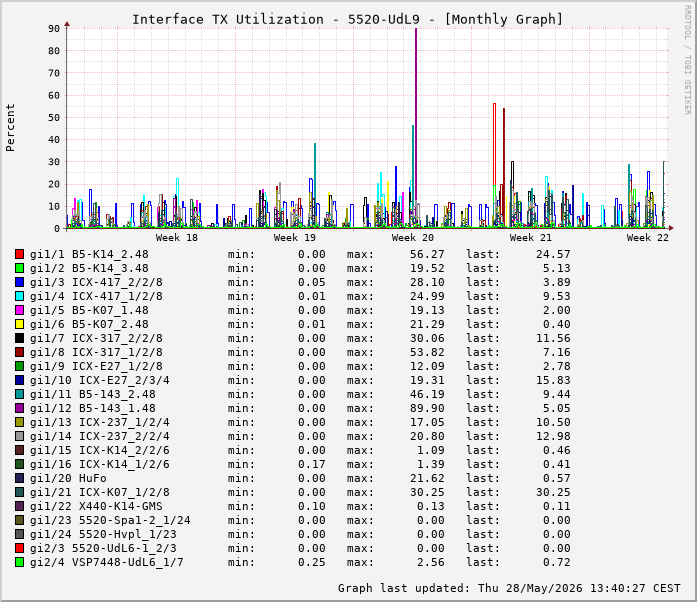Click the dark red swatch for gi1/8
Image resolution: width=697 pixels, height=602 pixels.
tap(20, 352)
